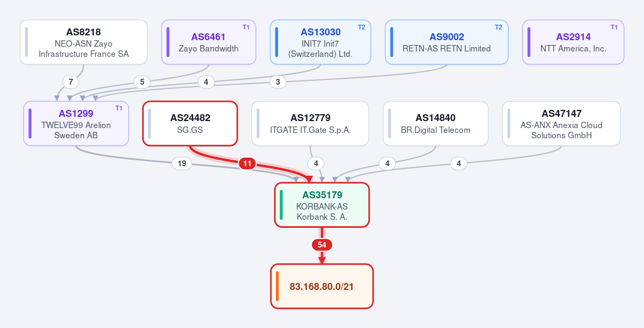Select the 3 edge count badge
The height and width of the screenshot is (328, 644).
click(278, 83)
